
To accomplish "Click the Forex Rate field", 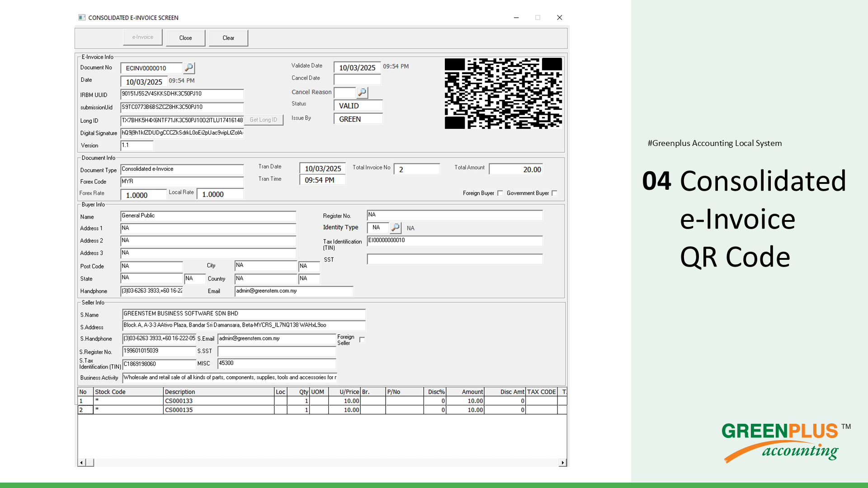I will 143,195.
